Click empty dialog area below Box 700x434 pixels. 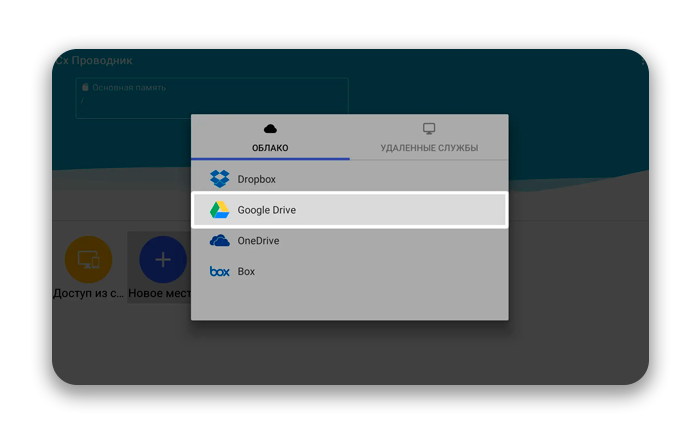[349, 303]
